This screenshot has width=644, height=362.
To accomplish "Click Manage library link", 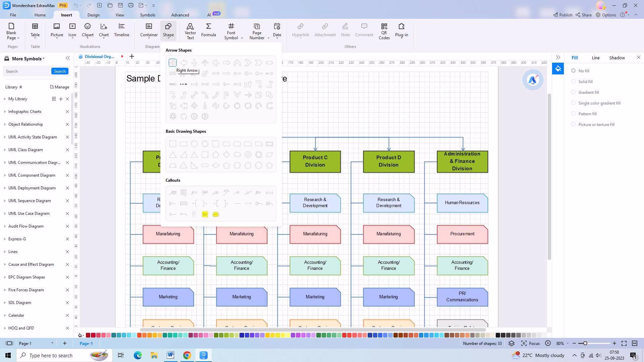I will (x=60, y=87).
